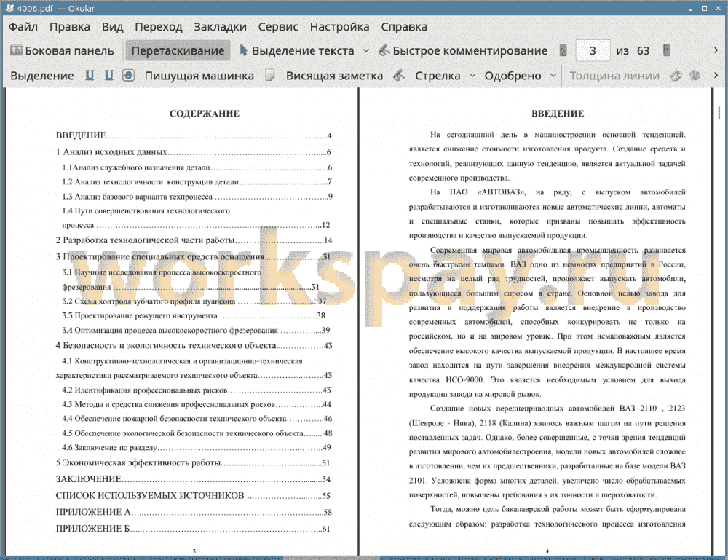Click the paragraph starting 'На ПАО «АВТОВАЗ»'
This screenshot has height=560, width=728.
click(547, 213)
